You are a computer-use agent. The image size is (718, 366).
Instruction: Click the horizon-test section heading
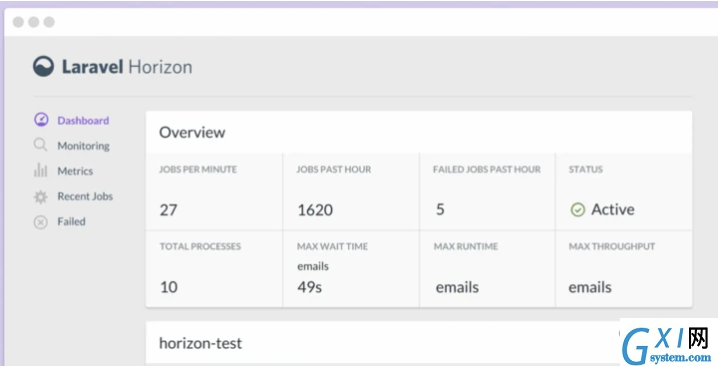200,343
